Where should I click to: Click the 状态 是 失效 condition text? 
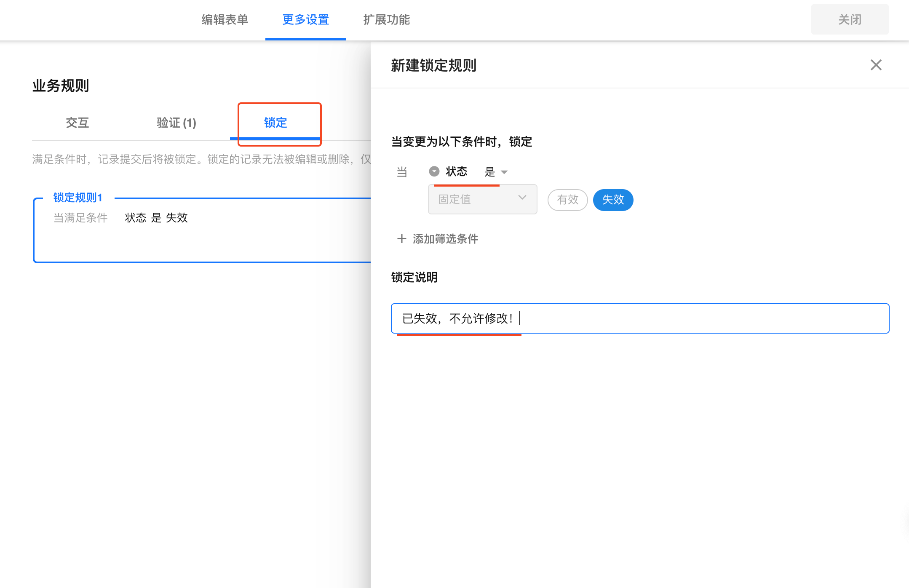[156, 218]
